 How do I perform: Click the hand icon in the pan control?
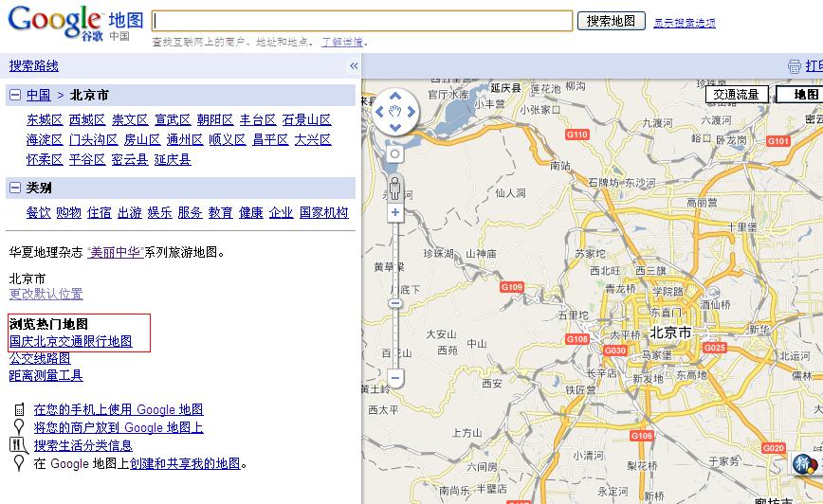pyautogui.click(x=395, y=111)
